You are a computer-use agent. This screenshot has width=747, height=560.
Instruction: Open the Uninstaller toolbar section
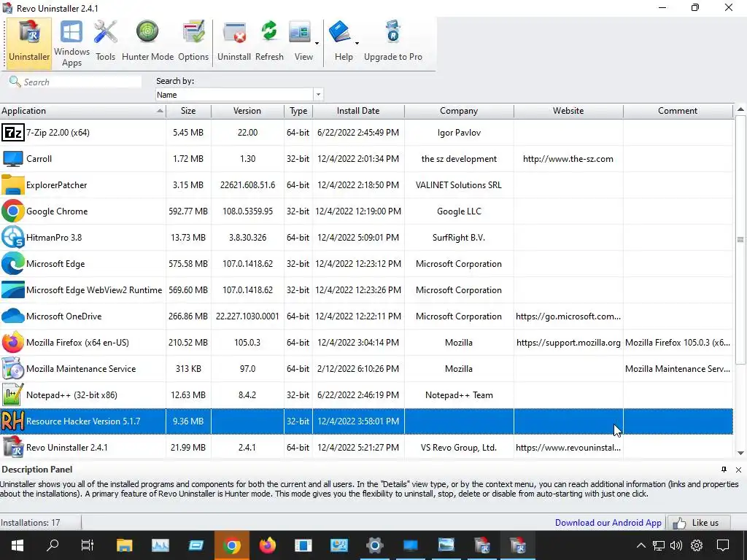(x=29, y=43)
